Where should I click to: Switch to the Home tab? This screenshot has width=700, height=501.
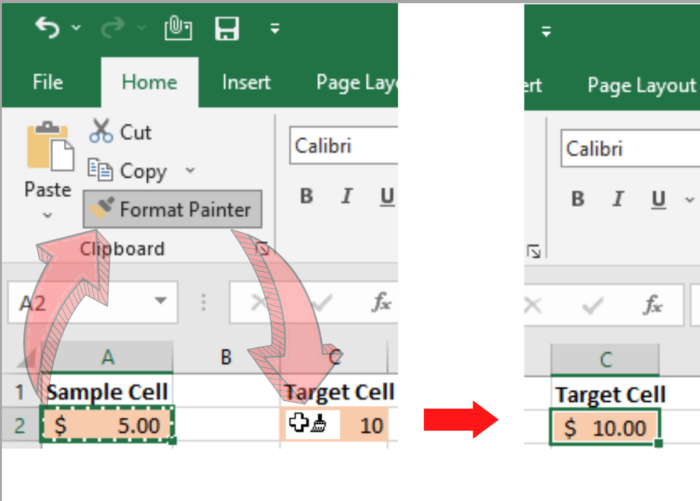(150, 83)
